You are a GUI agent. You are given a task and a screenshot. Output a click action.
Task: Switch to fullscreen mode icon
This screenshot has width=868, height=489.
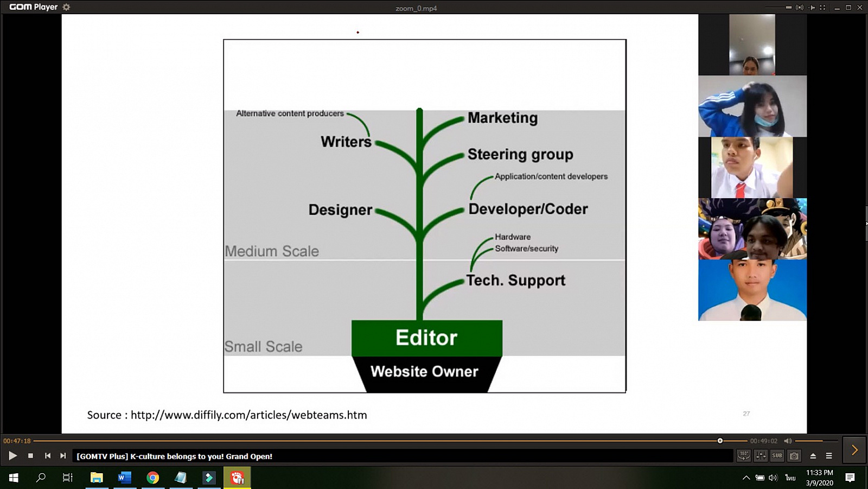click(822, 8)
